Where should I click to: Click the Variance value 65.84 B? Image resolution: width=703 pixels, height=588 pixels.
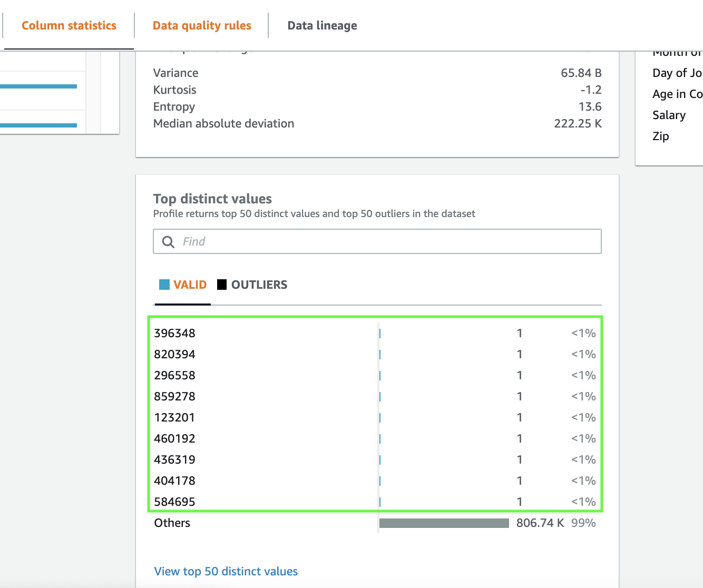click(581, 73)
